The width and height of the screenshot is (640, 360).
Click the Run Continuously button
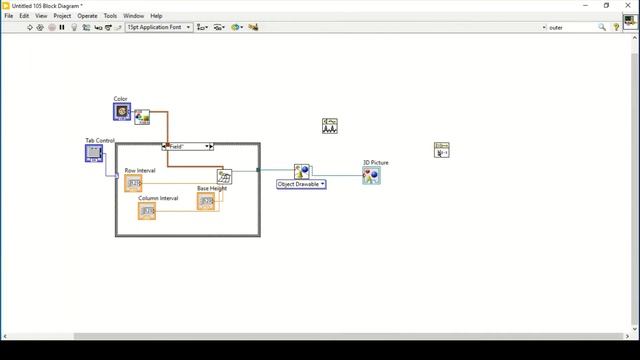(40, 27)
